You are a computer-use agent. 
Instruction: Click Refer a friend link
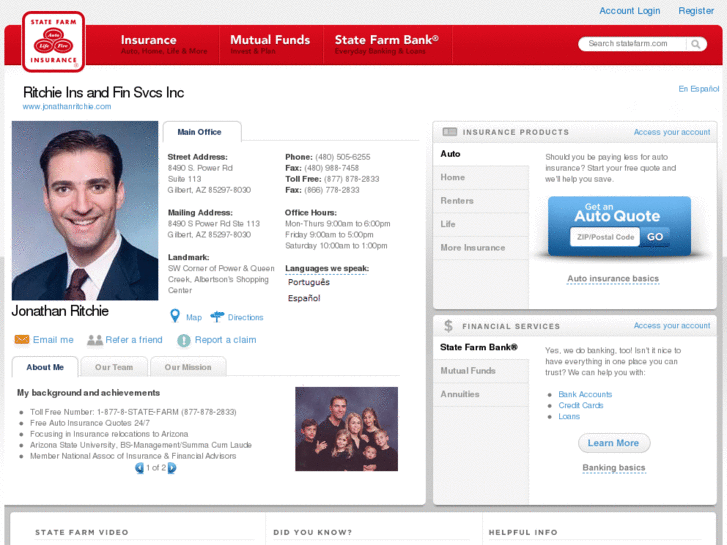point(134,340)
